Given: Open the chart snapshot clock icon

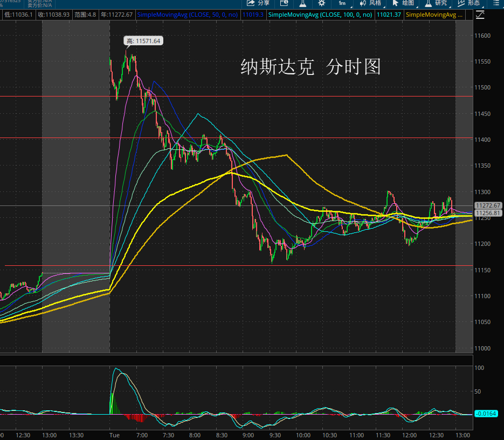Looking at the screenshot, I should click(x=284, y=3).
